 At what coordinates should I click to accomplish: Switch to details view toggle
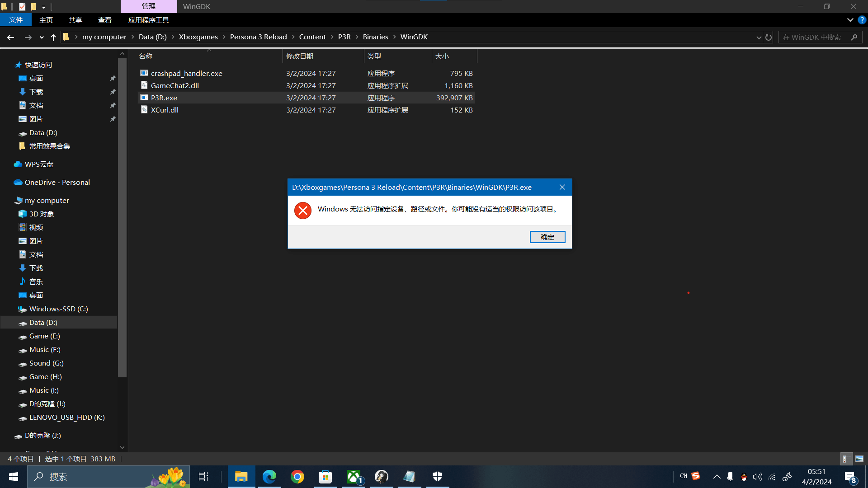coord(845,459)
